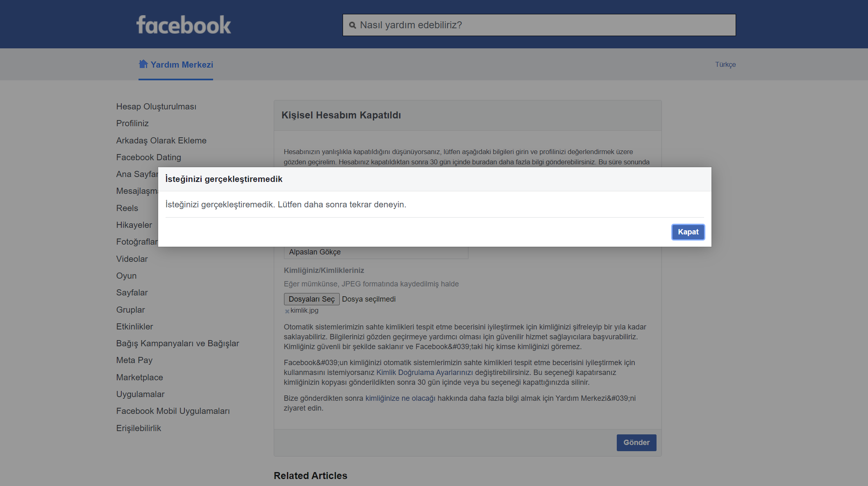Open Erişilebilirlik in the sidebar
Screen dimensions: 868x486
point(139,428)
